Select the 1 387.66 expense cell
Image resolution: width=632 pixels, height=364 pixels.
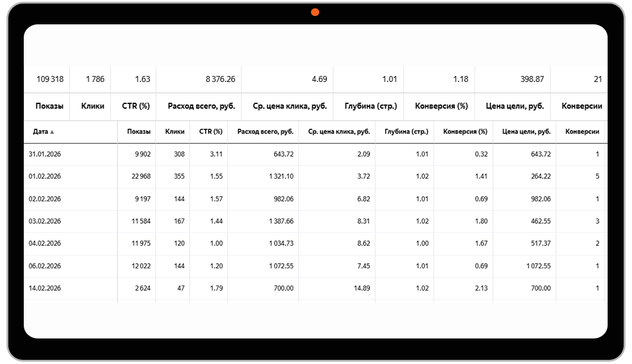(x=281, y=221)
